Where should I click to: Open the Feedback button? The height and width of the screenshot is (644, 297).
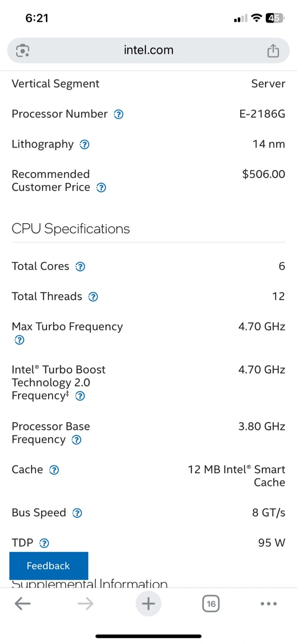point(49,566)
